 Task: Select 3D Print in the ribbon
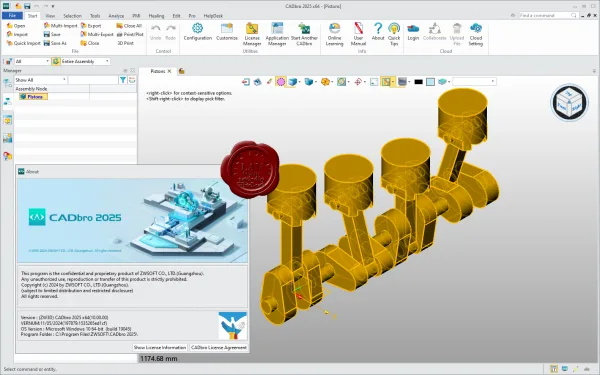coord(126,43)
